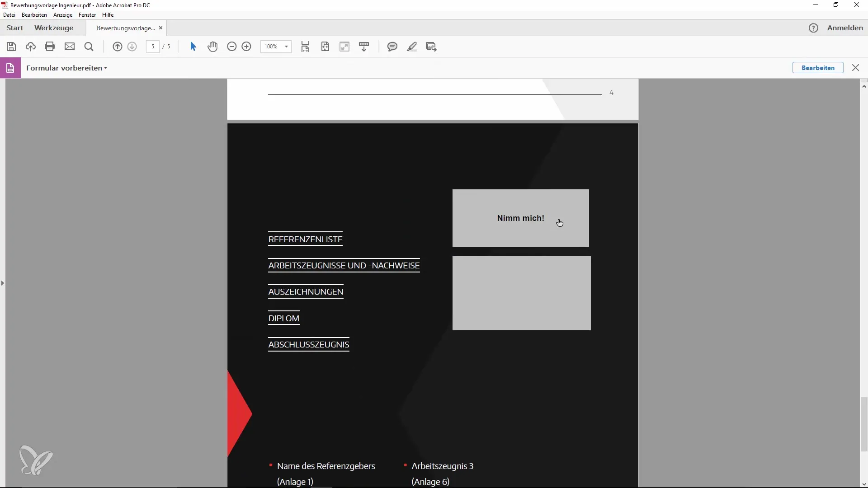Select the Bewerbungsvorlage document tab
This screenshot has width=868, height=488.
pos(126,28)
